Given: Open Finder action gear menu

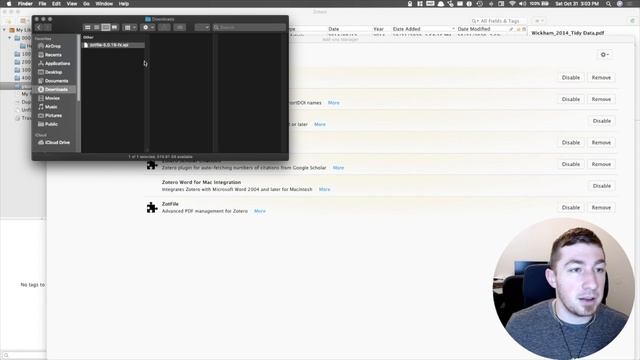Looking at the screenshot, I should [148, 27].
